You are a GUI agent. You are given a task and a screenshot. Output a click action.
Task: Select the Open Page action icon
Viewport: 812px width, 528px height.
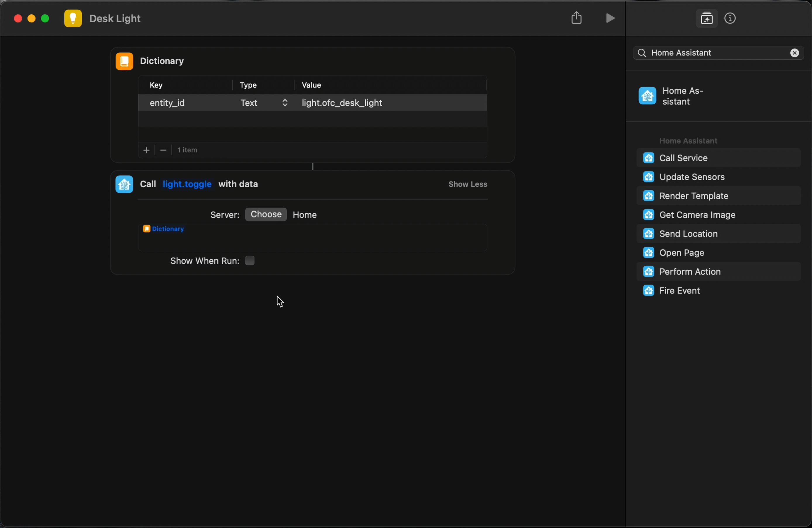click(649, 252)
